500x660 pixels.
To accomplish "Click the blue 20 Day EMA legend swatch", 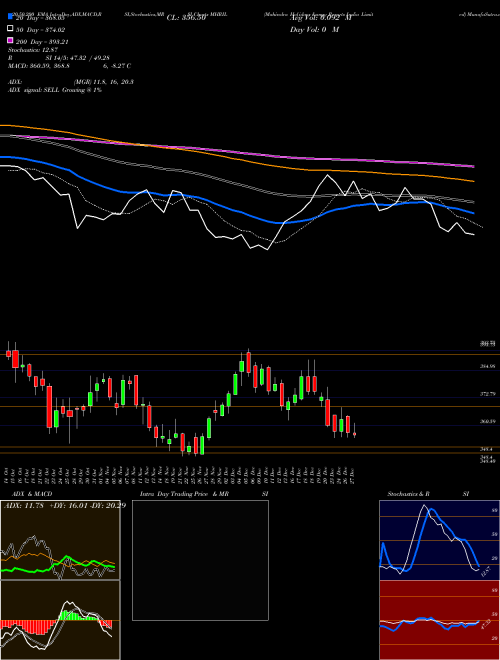I will pos(10,17).
